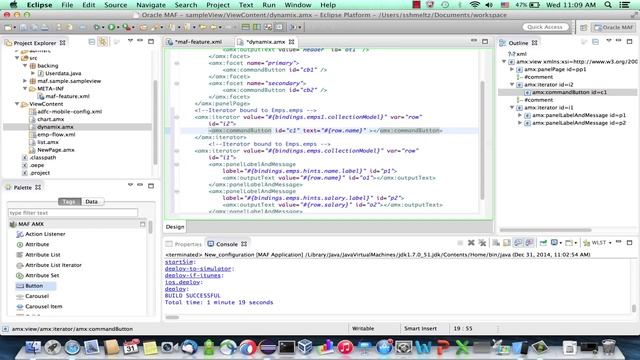Click horizontal split editor layout icon in toolbar
The width and height of the screenshot is (640, 360).
pyautogui.click(x=245, y=27)
